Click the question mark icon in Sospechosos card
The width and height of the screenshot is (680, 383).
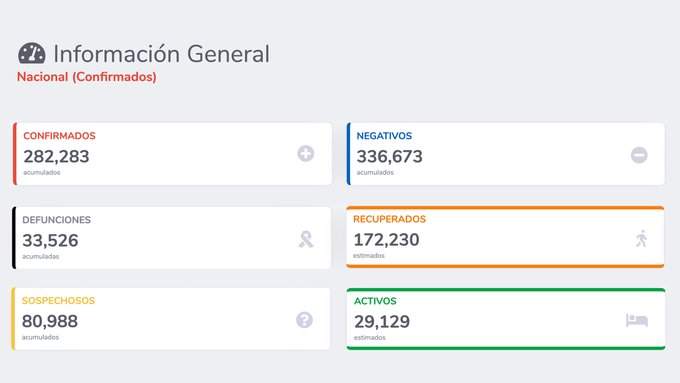click(x=304, y=320)
